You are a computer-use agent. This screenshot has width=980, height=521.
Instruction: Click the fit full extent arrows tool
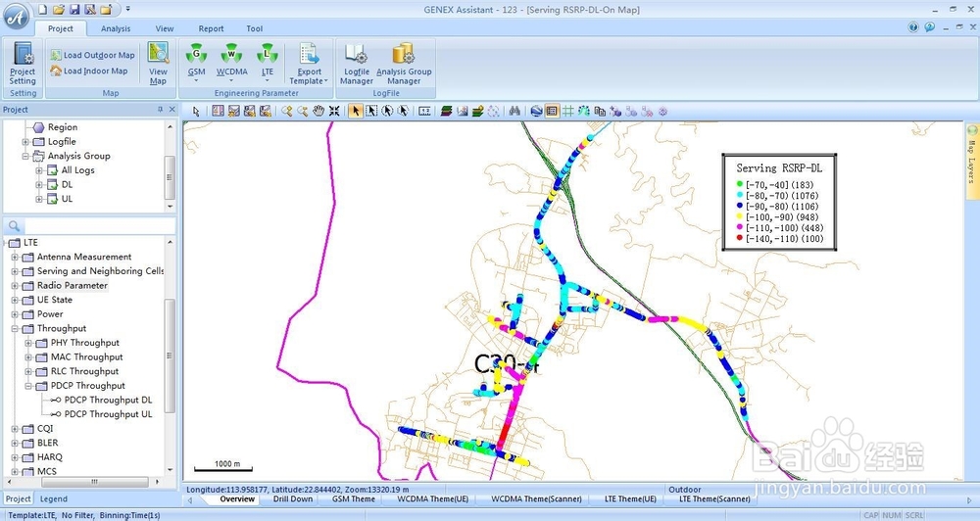click(x=334, y=112)
